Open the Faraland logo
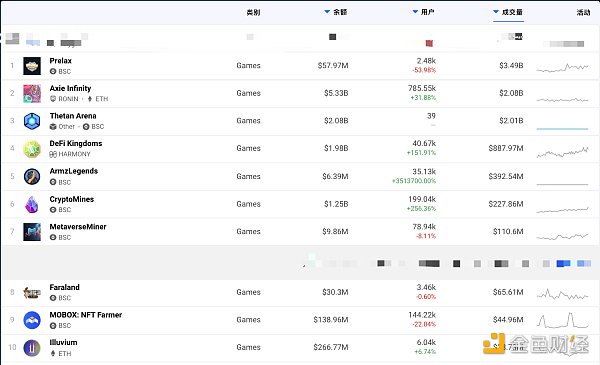Viewport: 600px width, 365px height. [x=32, y=293]
